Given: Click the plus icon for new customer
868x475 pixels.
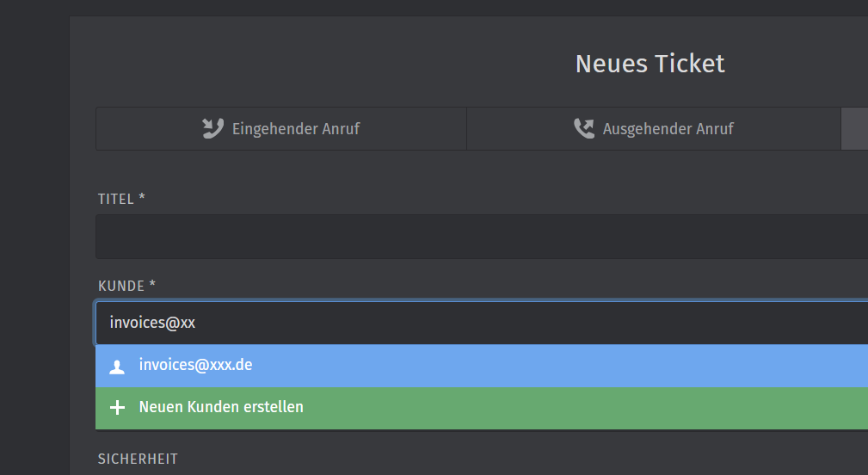Looking at the screenshot, I should pyautogui.click(x=117, y=408).
